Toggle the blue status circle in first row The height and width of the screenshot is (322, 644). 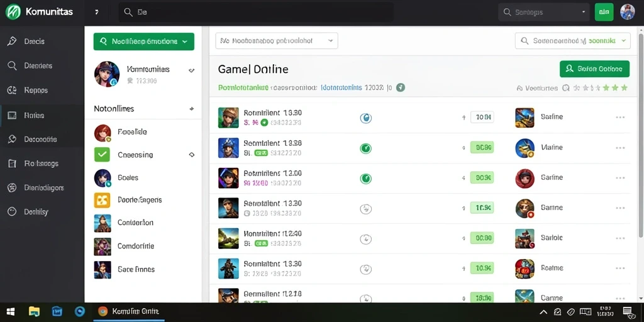pyautogui.click(x=365, y=118)
